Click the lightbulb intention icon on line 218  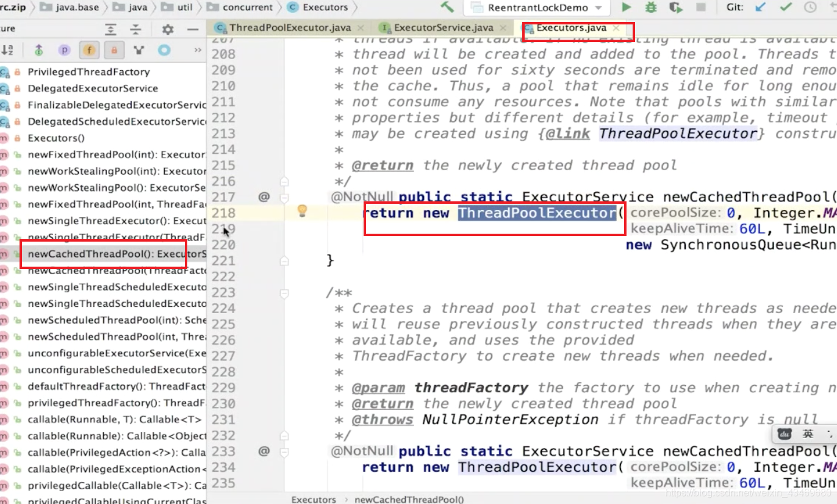[302, 212]
